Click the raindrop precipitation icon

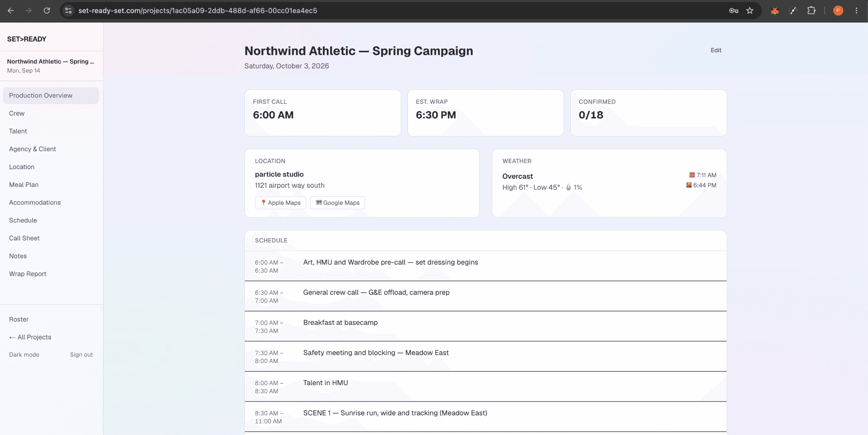coord(569,187)
